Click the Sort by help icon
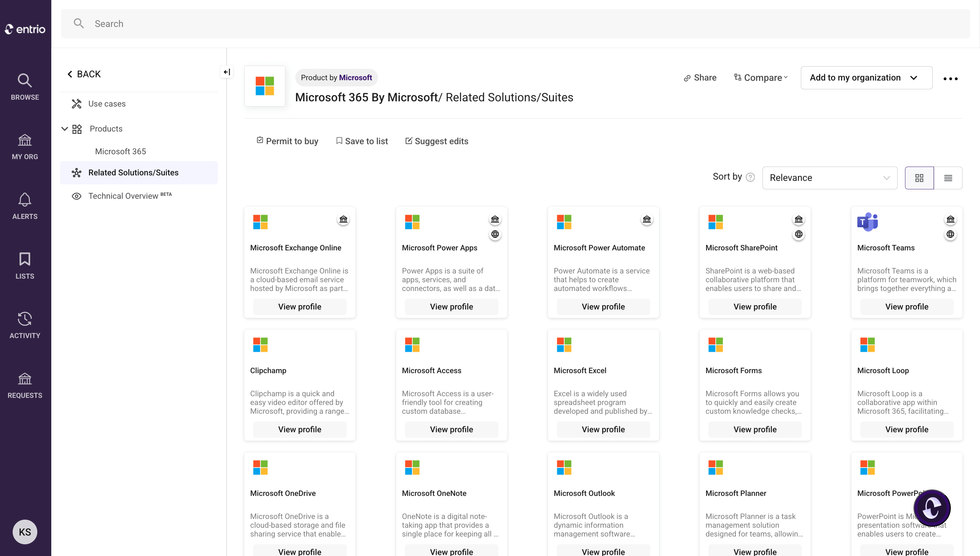Viewport: 980px width, 556px height. 750,177
